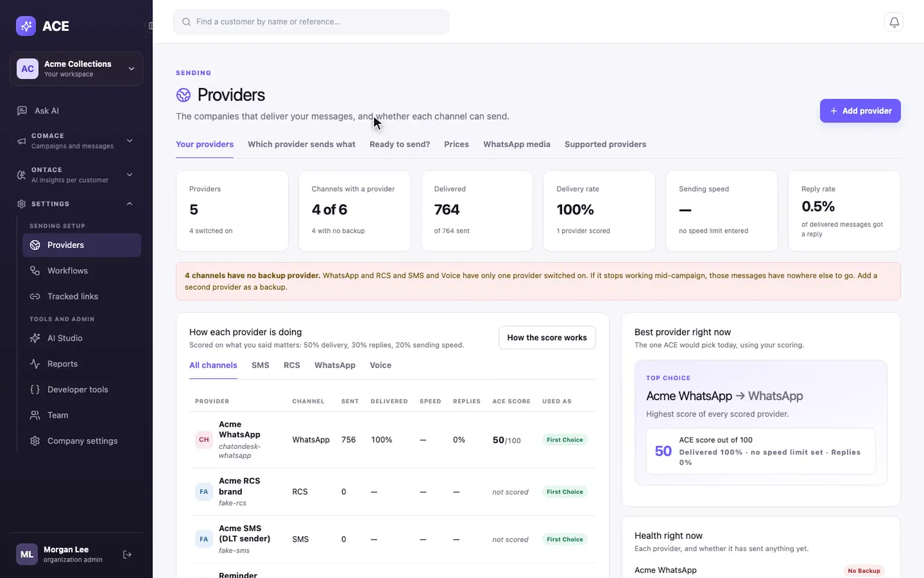Click How the score works button
The image size is (924, 578).
(547, 337)
